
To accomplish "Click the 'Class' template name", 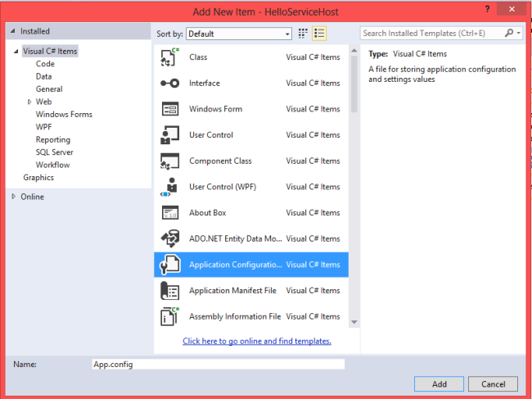I will (198, 57).
